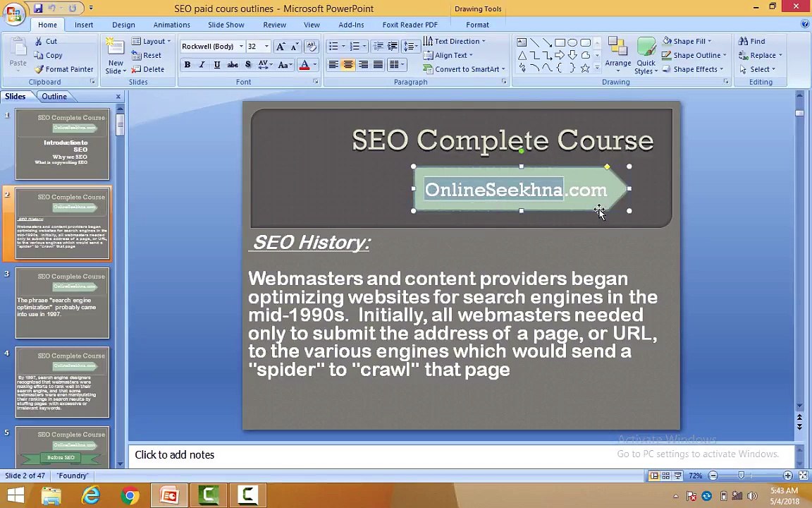Delete the current slide

tap(147, 69)
